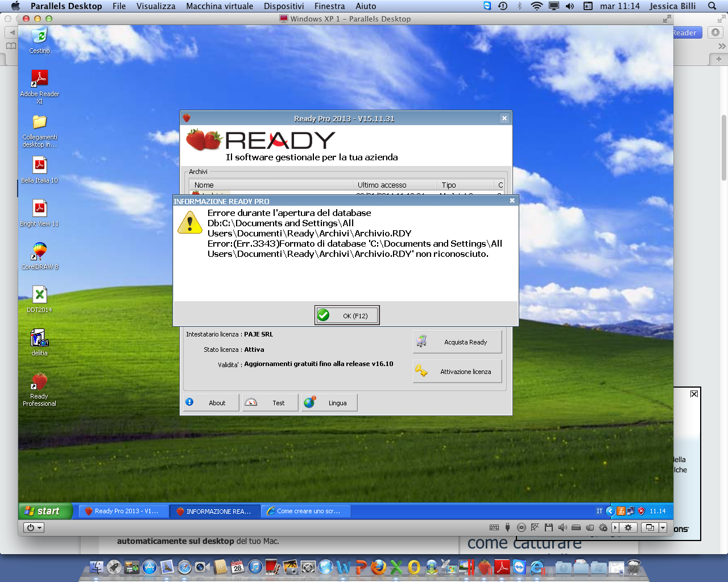The height and width of the screenshot is (582, 728).
Task: Open the Macchina virtuale menu
Action: (220, 6)
